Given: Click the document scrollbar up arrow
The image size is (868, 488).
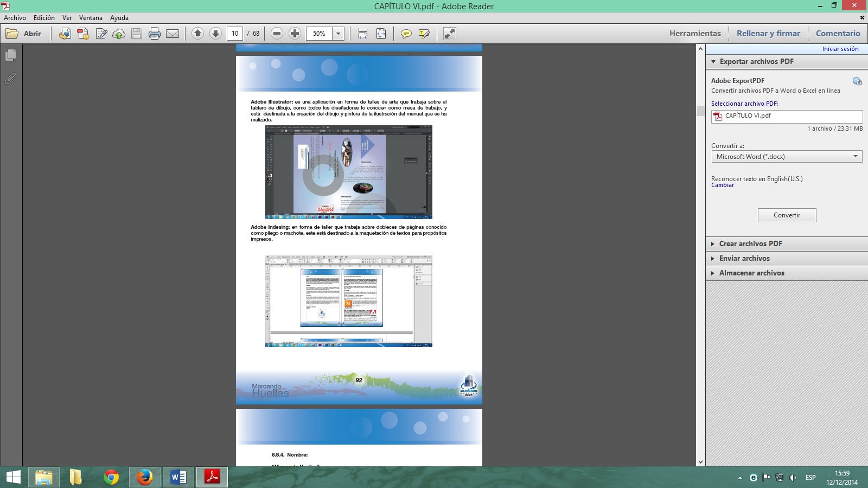Looking at the screenshot, I should pos(700,49).
